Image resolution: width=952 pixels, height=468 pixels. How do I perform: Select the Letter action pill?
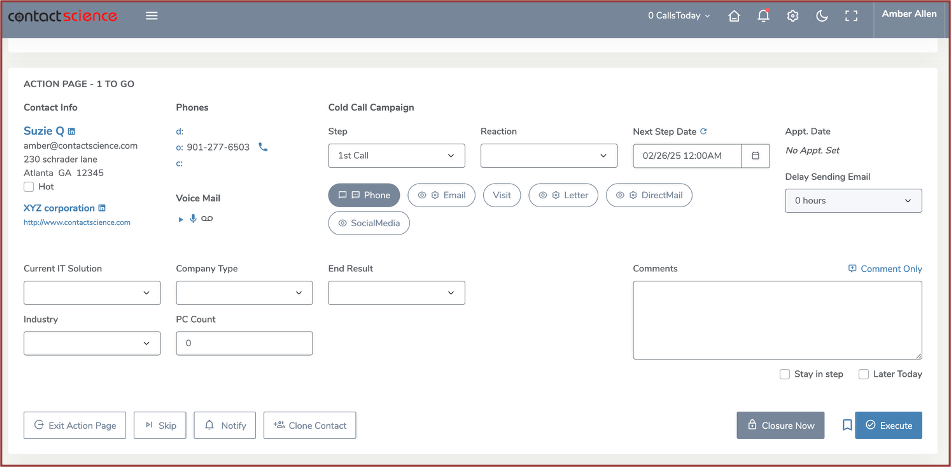[x=563, y=195]
